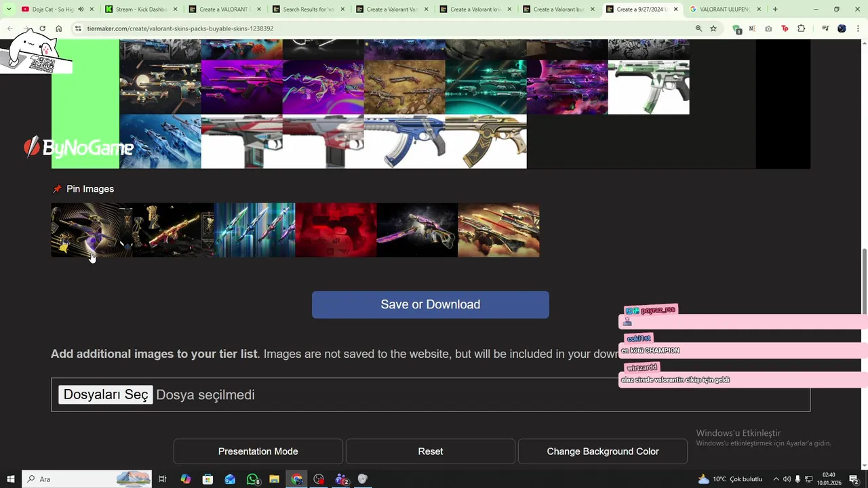Open the weather widget 10°C Çok bulutlu

point(730,479)
